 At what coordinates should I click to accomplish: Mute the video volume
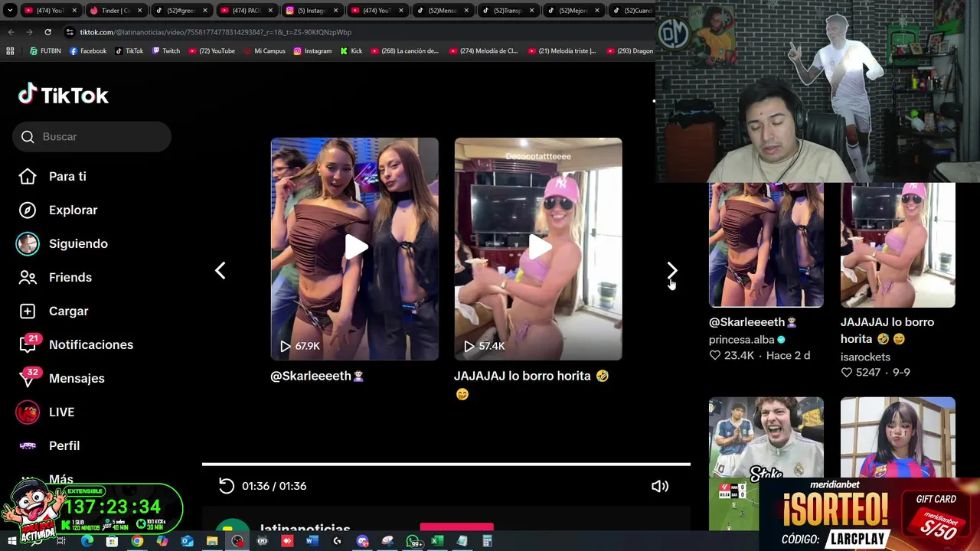click(x=659, y=486)
